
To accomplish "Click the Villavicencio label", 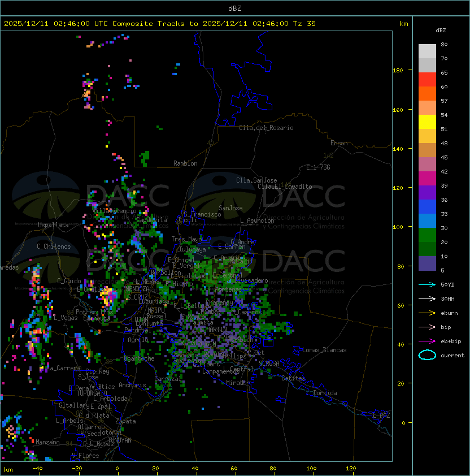I will [114, 211].
